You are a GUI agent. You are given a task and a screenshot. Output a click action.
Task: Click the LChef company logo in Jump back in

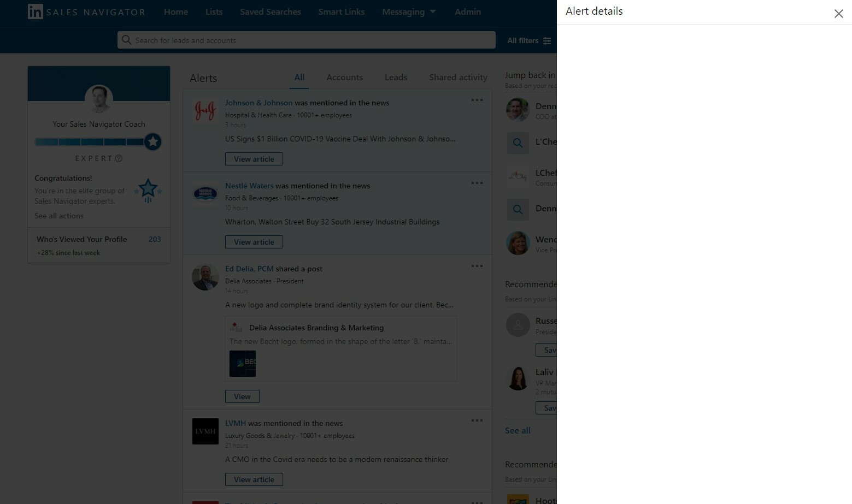pos(518,176)
